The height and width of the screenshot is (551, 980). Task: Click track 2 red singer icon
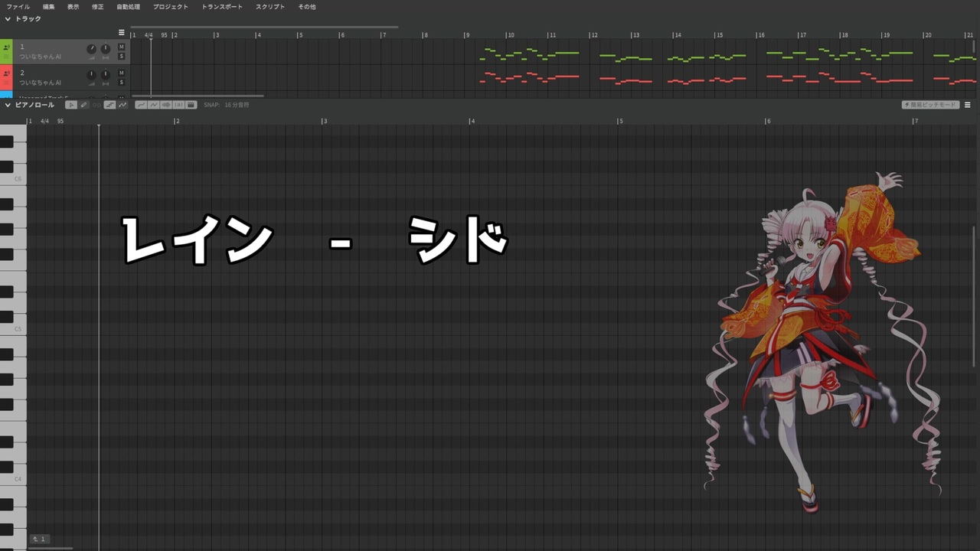tap(6, 73)
